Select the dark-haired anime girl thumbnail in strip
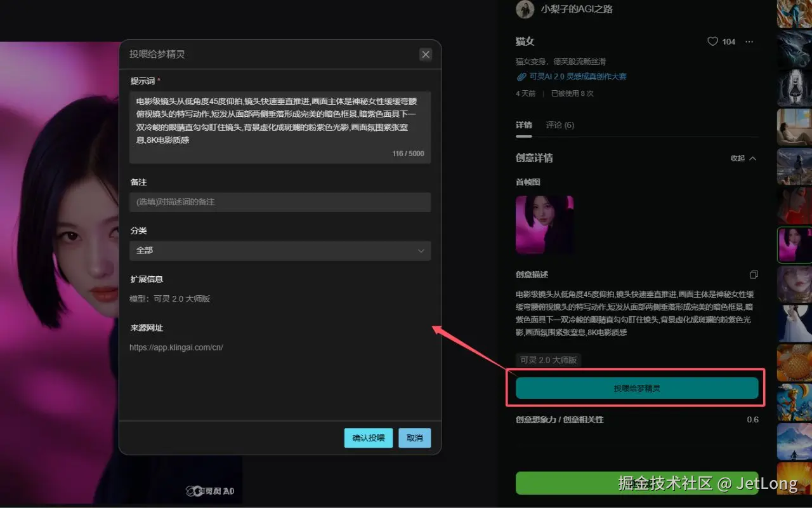 [795, 88]
